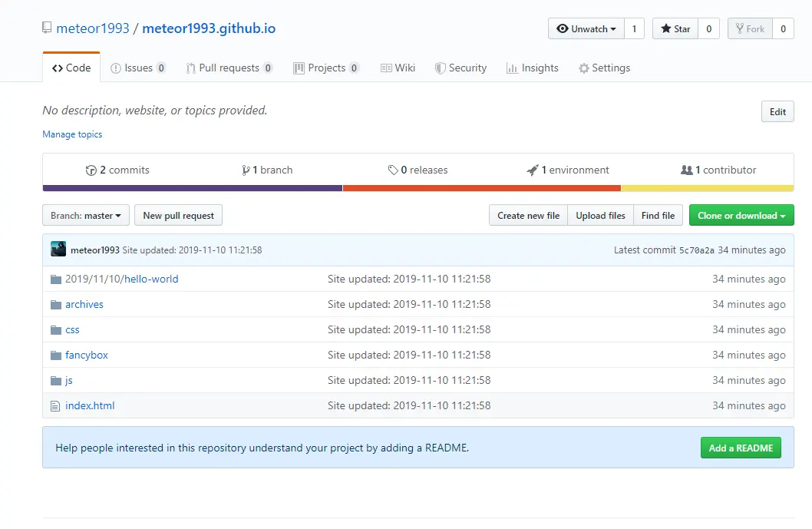Click the meteor1993 avatar thumbnail in commit bar

[58, 250]
